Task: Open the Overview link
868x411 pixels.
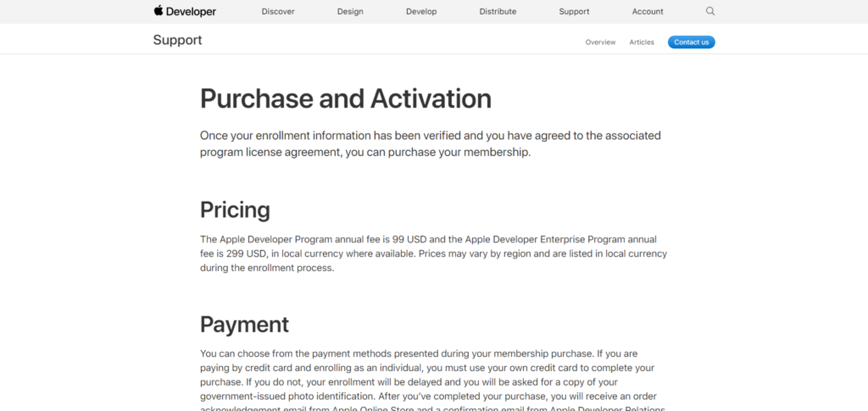Action: 601,42
